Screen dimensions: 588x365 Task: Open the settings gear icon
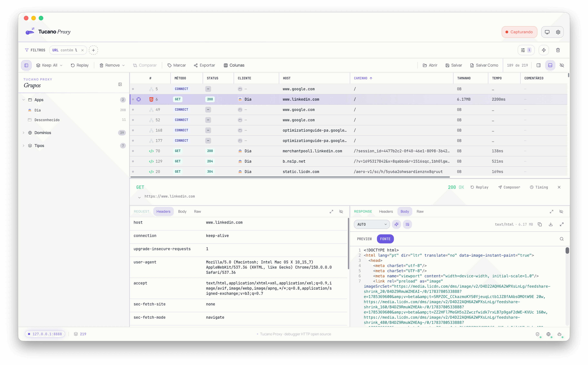[558, 32]
